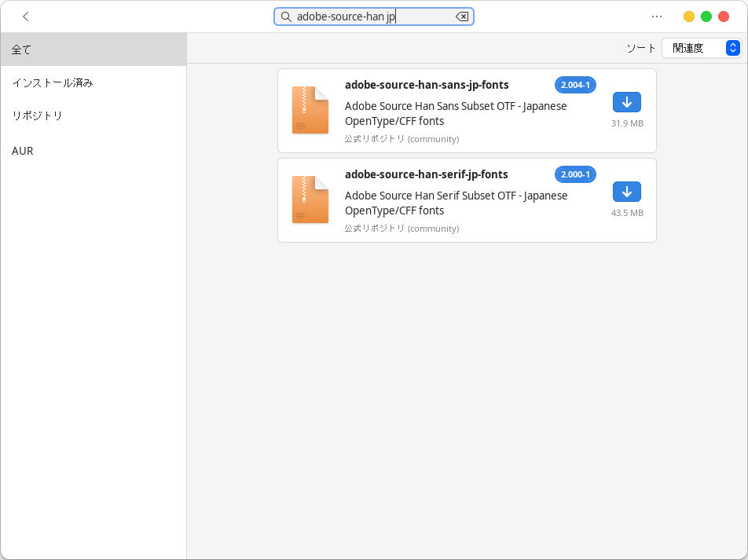The image size is (748, 560).
Task: Switch to AUR in the sidebar
Action: (x=93, y=151)
